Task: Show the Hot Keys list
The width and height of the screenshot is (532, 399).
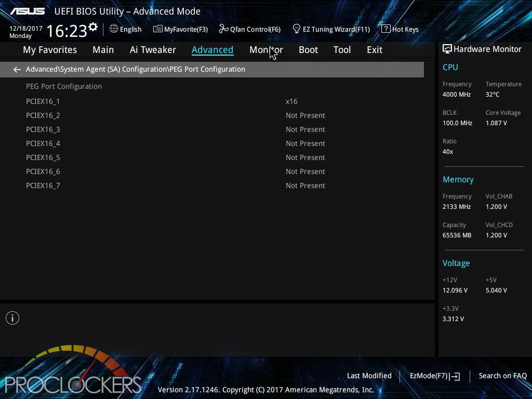Action: [x=405, y=30]
